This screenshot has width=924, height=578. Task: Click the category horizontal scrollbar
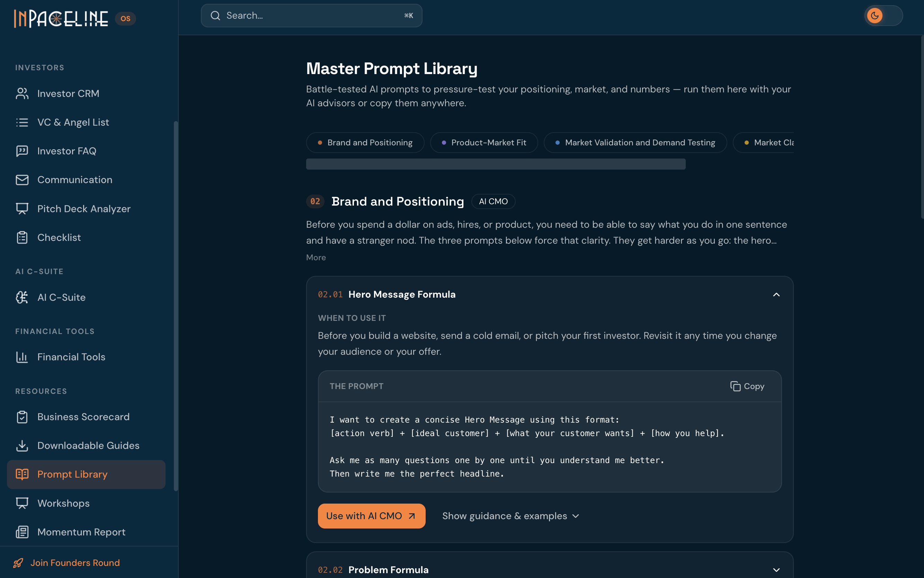point(496,164)
